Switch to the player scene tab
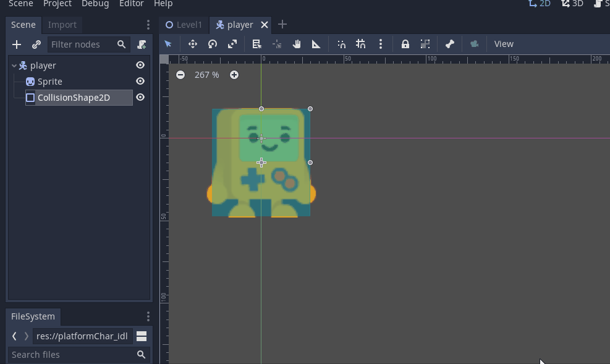 tap(240, 25)
